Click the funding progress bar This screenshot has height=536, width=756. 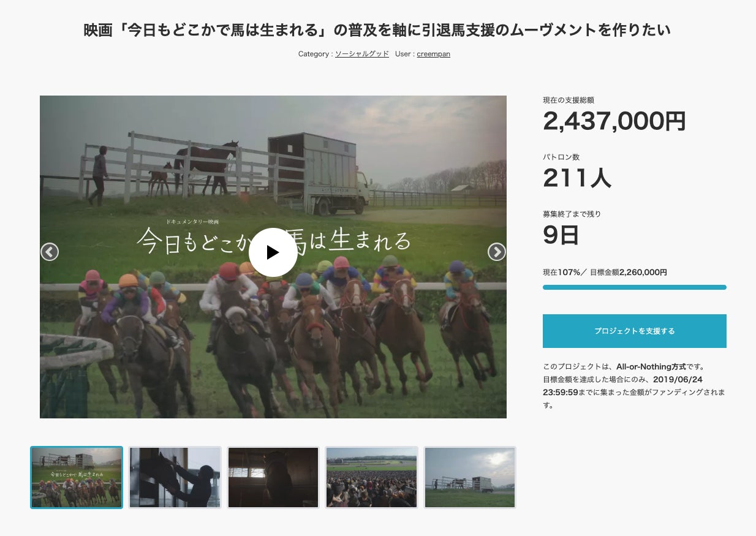coord(635,287)
